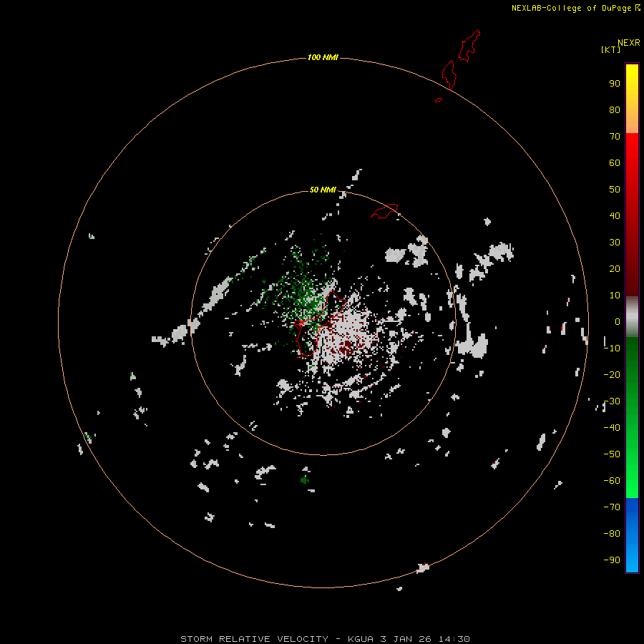The image size is (644, 644).
Task: Click the -60 value on the velocity scale
Action: (x=612, y=481)
